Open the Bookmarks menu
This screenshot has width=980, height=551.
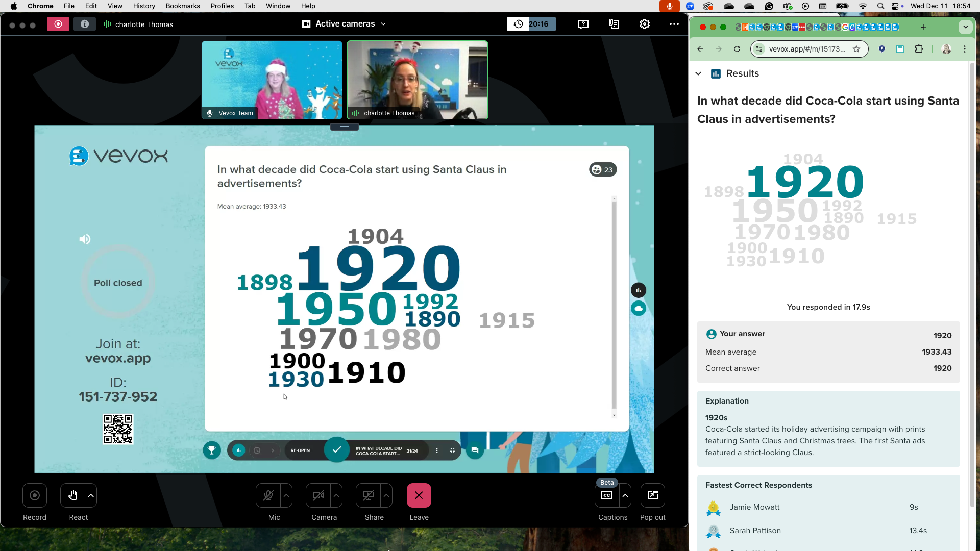coord(183,6)
